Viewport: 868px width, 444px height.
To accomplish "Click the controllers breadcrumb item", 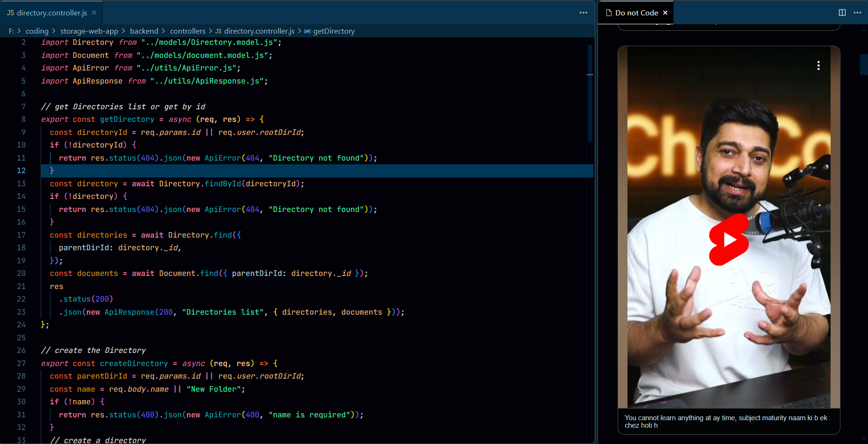I will 187,31.
